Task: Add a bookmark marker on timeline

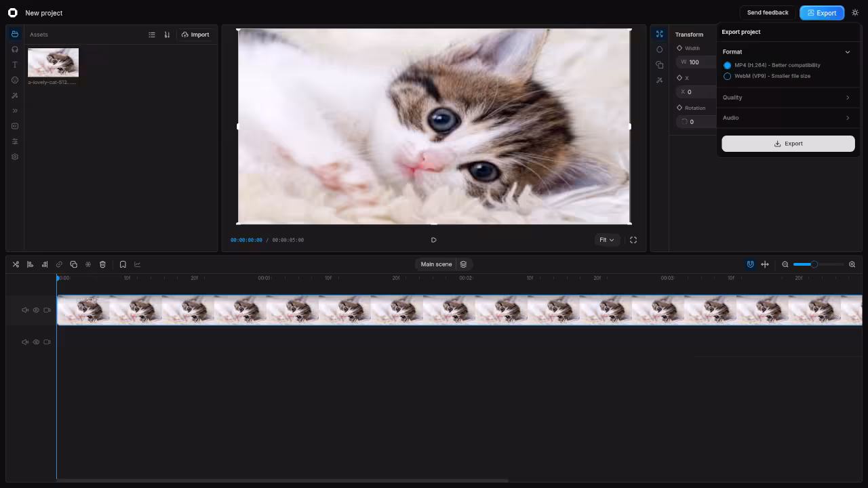Action: 123,264
